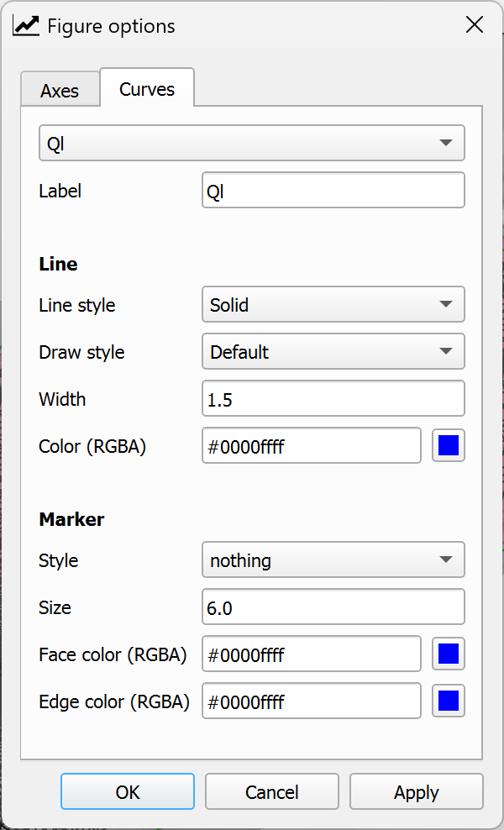Switch to the Axes tab
The image size is (504, 830).
(60, 91)
